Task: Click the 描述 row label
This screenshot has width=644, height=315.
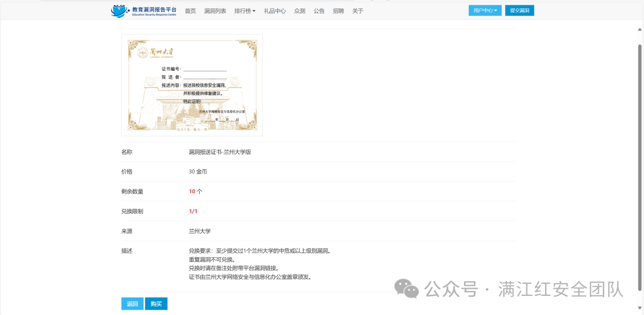Action: click(127, 251)
